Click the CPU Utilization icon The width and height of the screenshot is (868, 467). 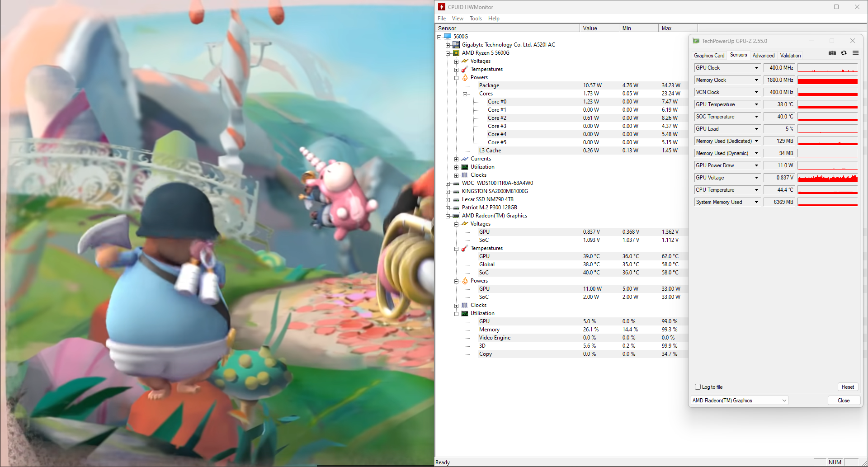pos(465,167)
